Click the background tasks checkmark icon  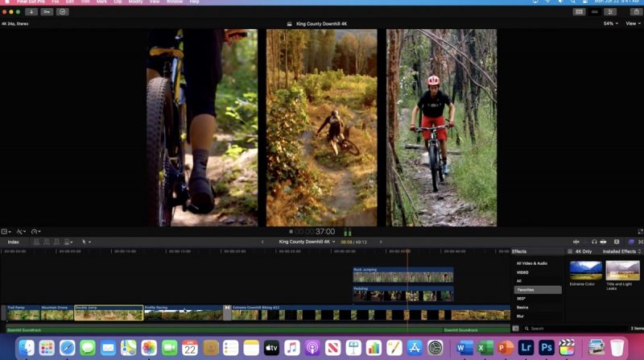pyautogui.click(x=63, y=12)
